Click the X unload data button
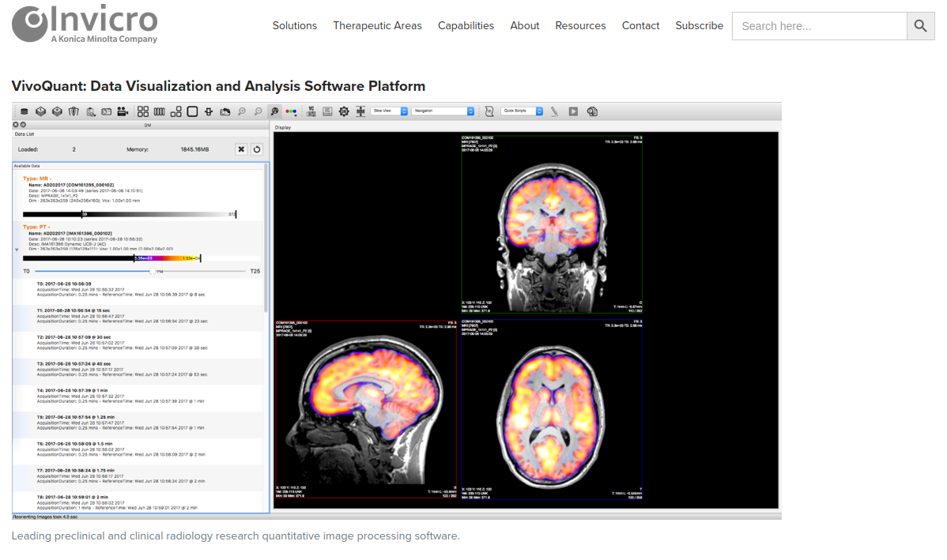 tap(241, 149)
